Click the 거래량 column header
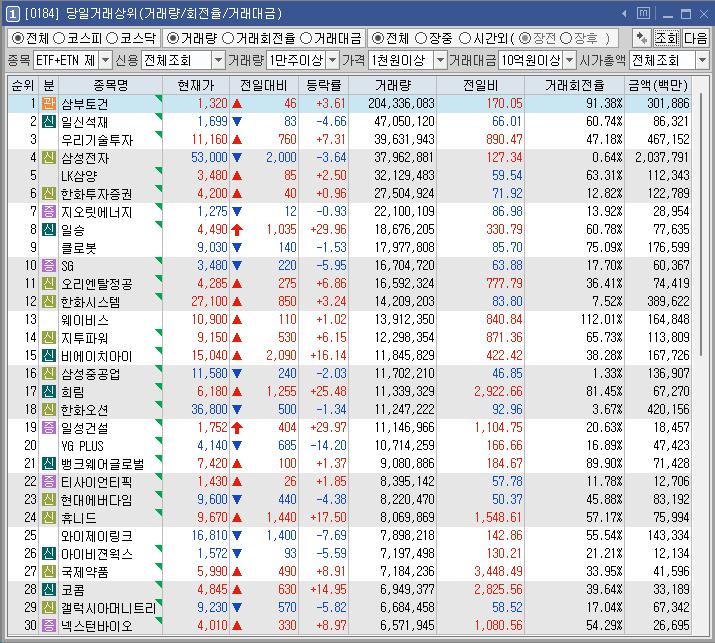The image size is (715, 643). pos(393,85)
